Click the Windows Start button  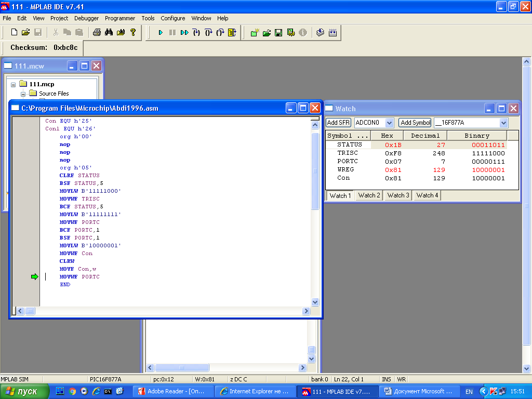tap(24, 392)
